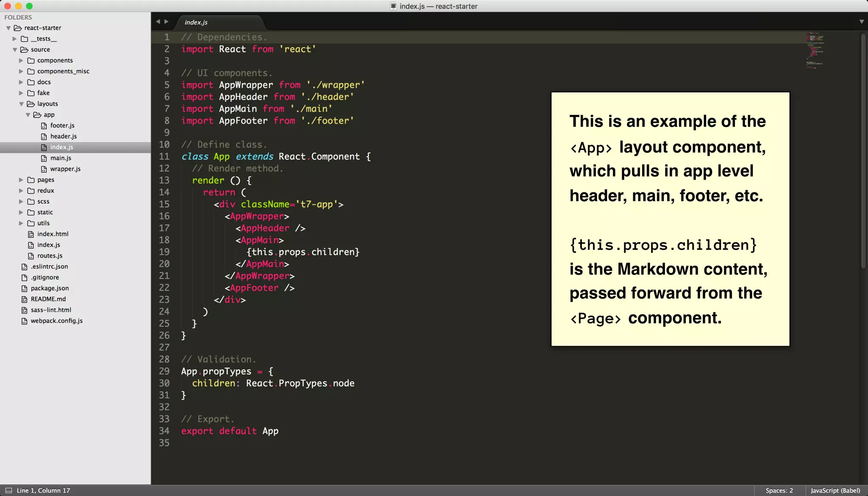Click the README.md file icon
868x496 pixels.
(25, 299)
